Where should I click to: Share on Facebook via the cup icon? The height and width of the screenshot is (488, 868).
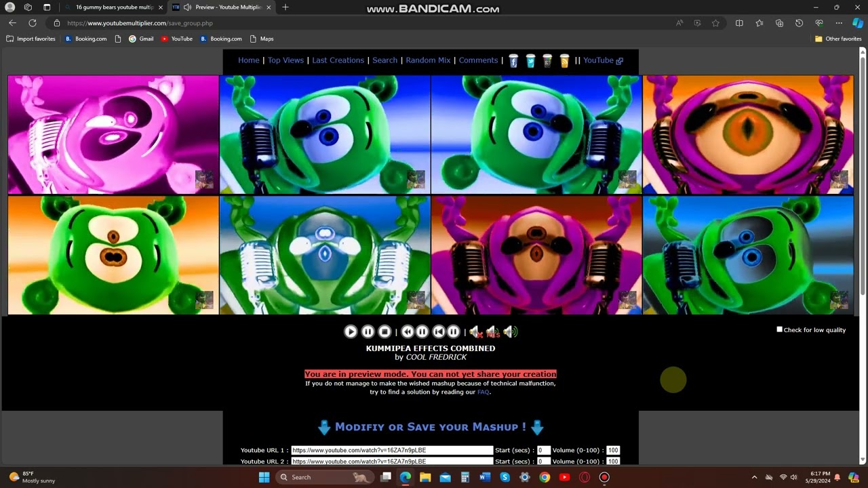[x=513, y=61]
